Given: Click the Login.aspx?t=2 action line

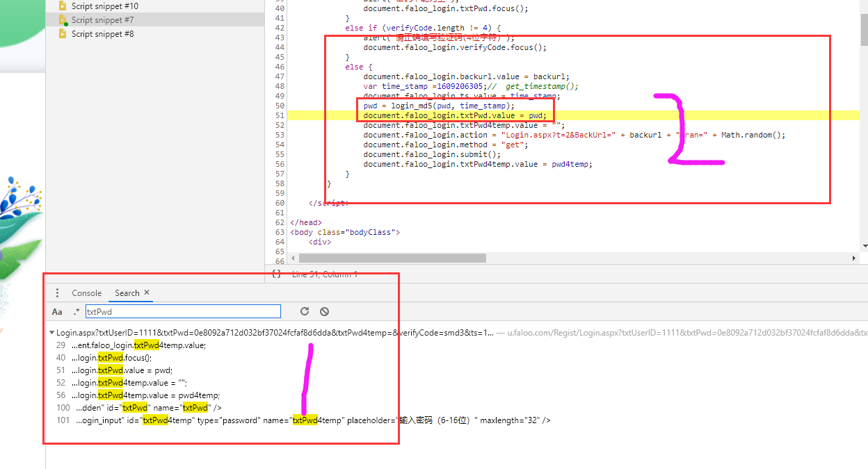Looking at the screenshot, I should [574, 135].
